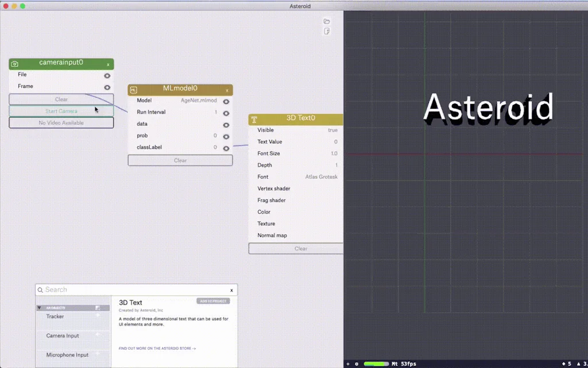Open settings via the gear icon in status bar
588x368 pixels.
click(x=356, y=363)
